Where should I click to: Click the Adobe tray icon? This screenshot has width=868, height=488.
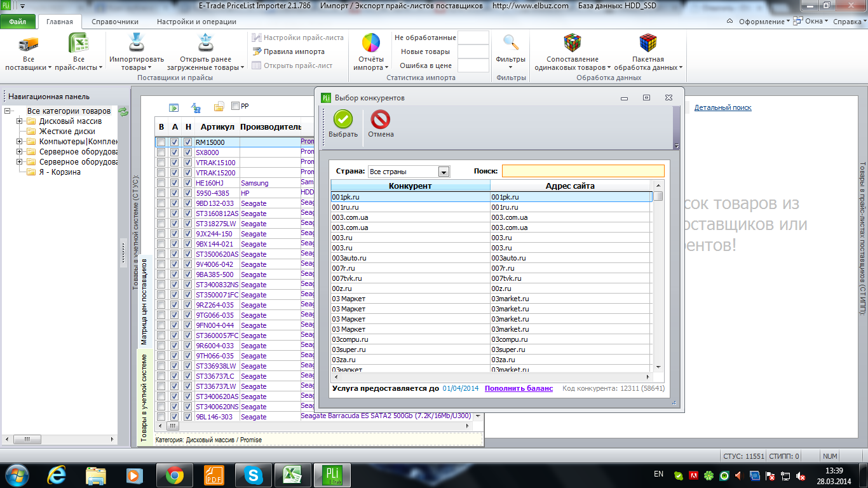coord(694,475)
